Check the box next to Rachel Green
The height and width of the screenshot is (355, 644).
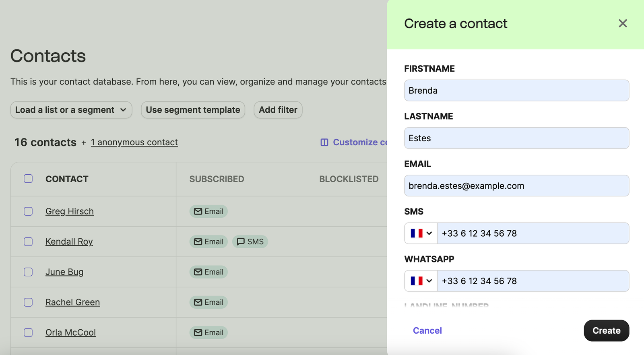click(x=28, y=302)
